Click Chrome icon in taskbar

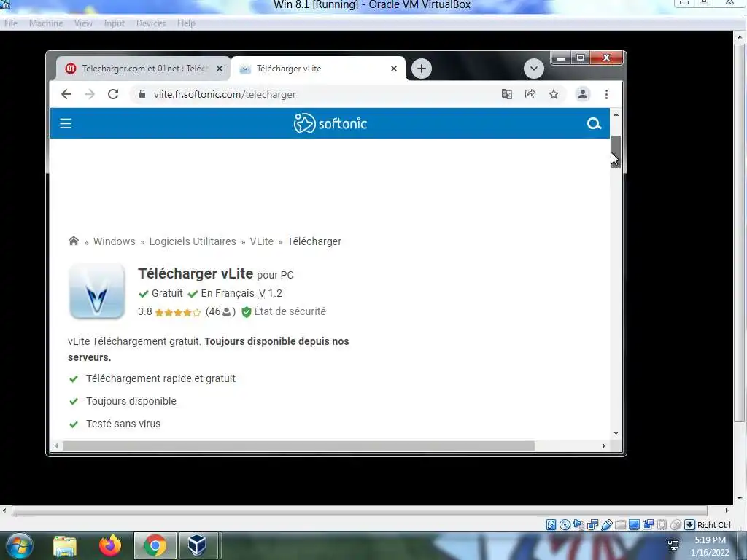[155, 545]
